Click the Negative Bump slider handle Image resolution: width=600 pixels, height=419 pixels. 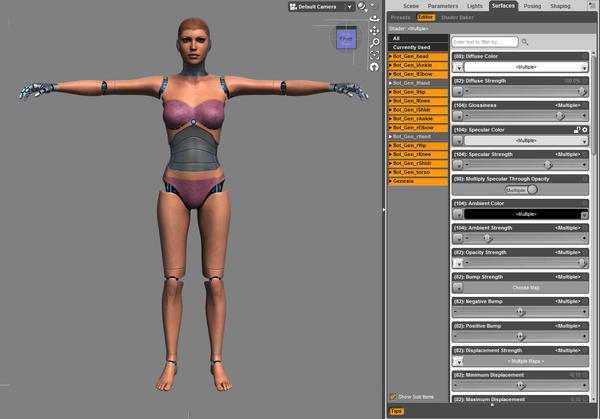(x=520, y=312)
